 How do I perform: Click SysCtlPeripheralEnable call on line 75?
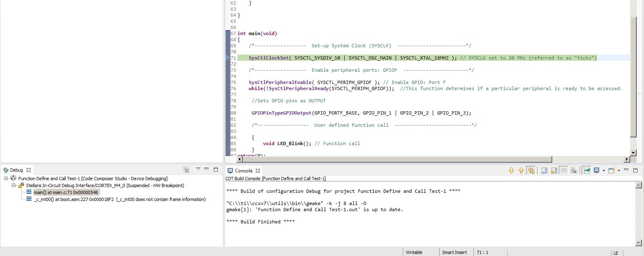[314, 82]
